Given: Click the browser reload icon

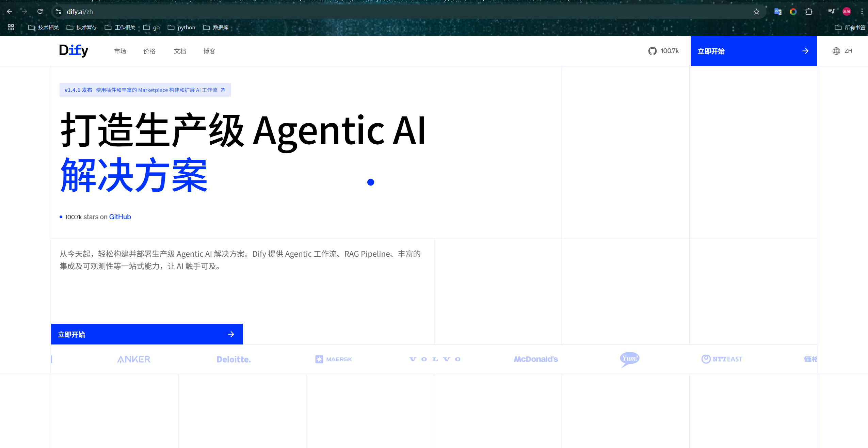Looking at the screenshot, I should click(x=40, y=12).
